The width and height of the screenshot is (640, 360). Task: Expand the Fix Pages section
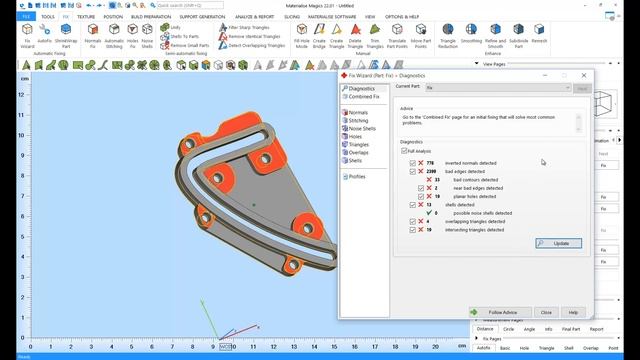(476, 338)
